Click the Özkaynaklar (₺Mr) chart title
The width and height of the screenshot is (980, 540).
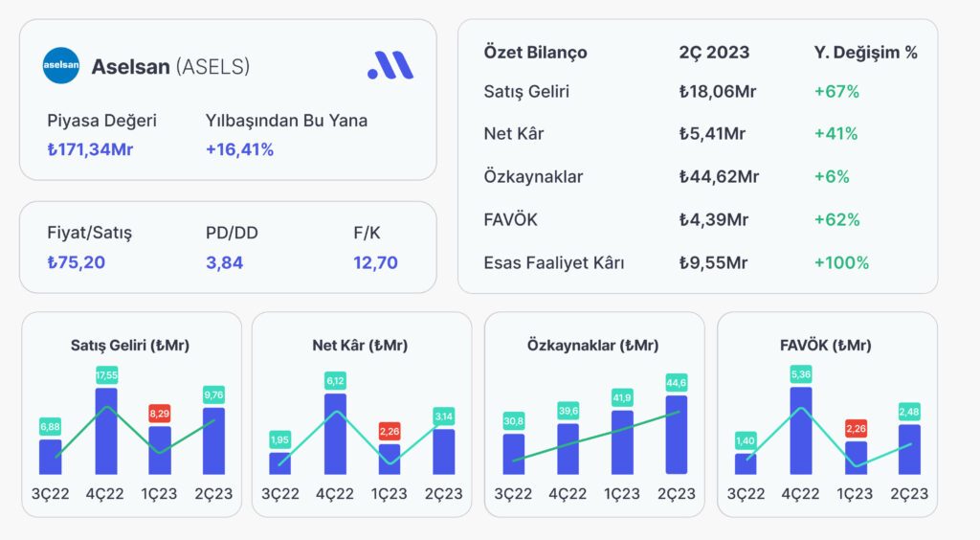(593, 346)
